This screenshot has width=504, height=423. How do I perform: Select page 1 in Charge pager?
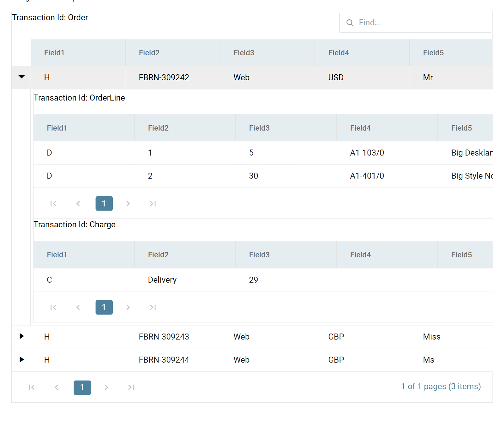(x=104, y=307)
